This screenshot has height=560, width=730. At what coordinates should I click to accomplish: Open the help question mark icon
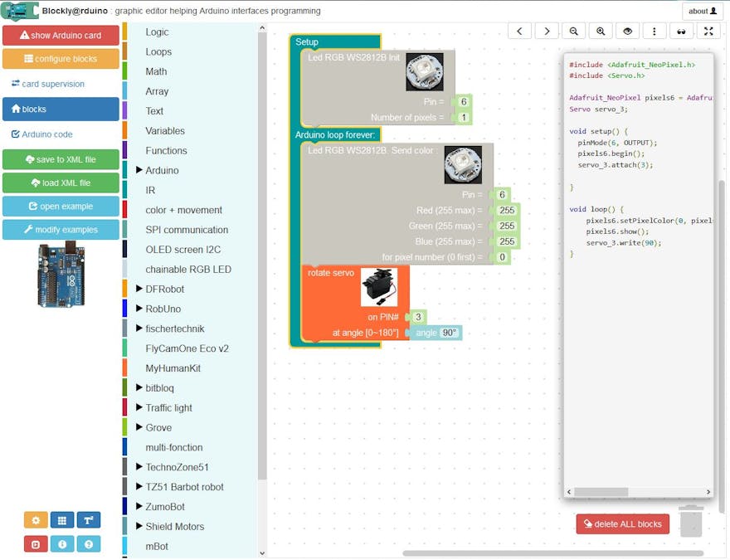pos(89,544)
